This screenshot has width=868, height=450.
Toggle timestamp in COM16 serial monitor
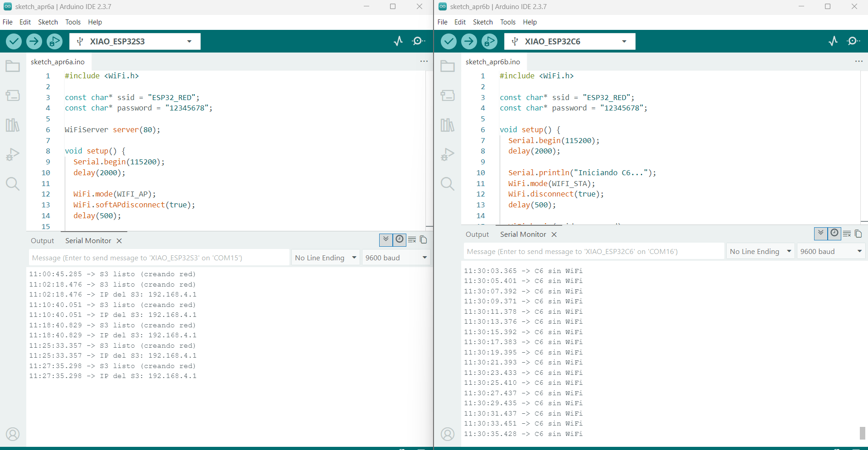click(x=834, y=233)
